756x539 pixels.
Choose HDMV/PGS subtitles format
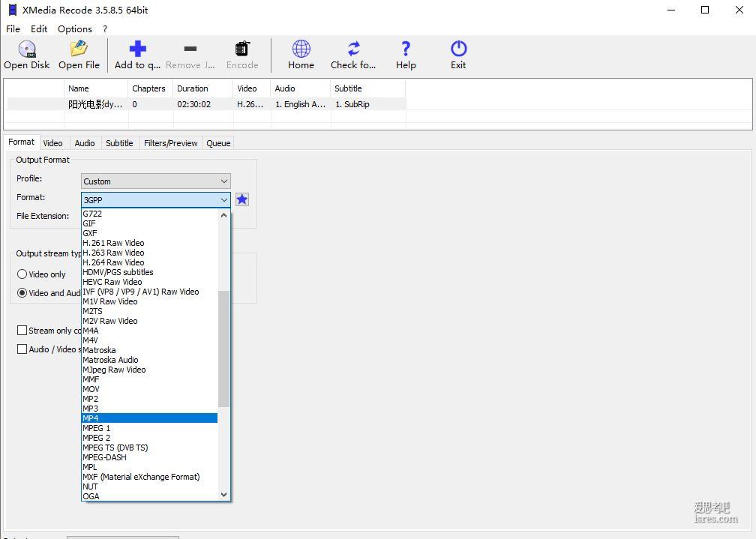(149, 272)
